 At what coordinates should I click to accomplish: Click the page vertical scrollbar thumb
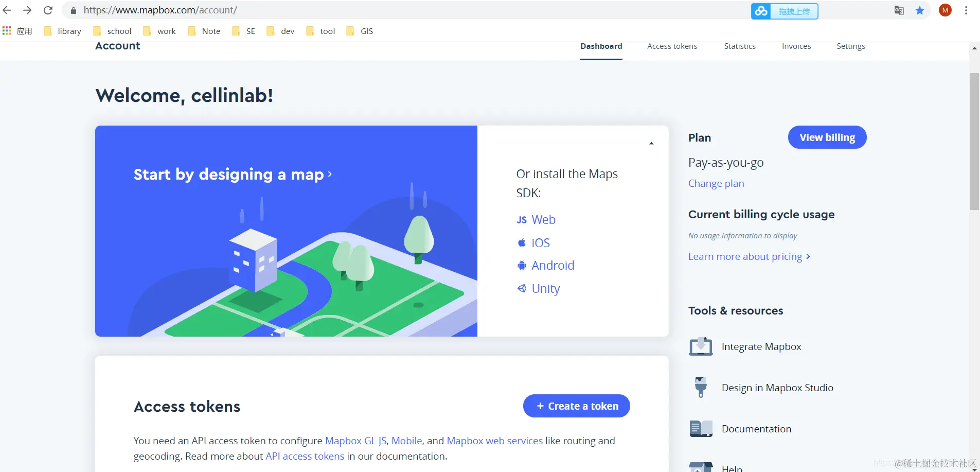click(x=974, y=142)
